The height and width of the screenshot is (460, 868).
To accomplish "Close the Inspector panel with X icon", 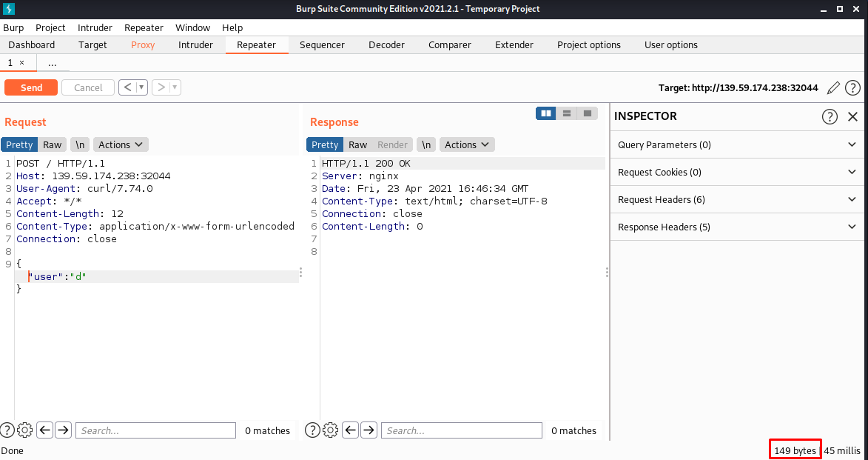I will click(852, 116).
